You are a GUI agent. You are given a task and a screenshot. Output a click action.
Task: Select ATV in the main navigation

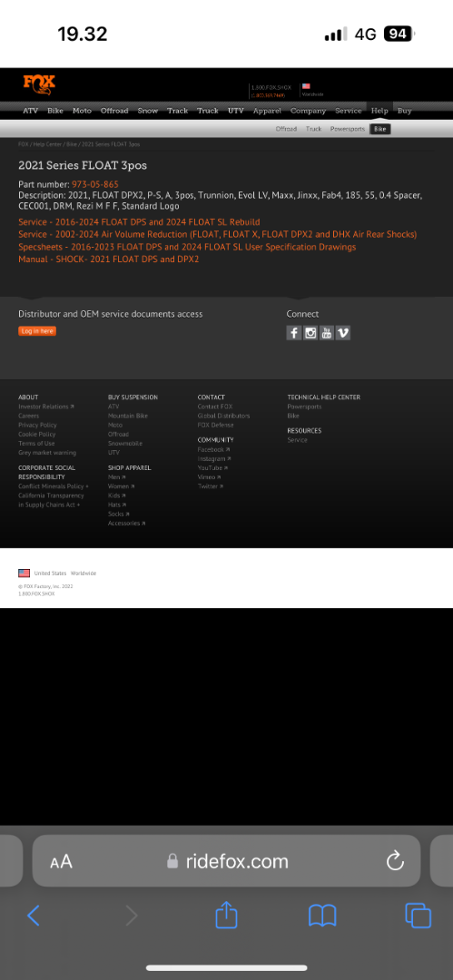[31, 111]
